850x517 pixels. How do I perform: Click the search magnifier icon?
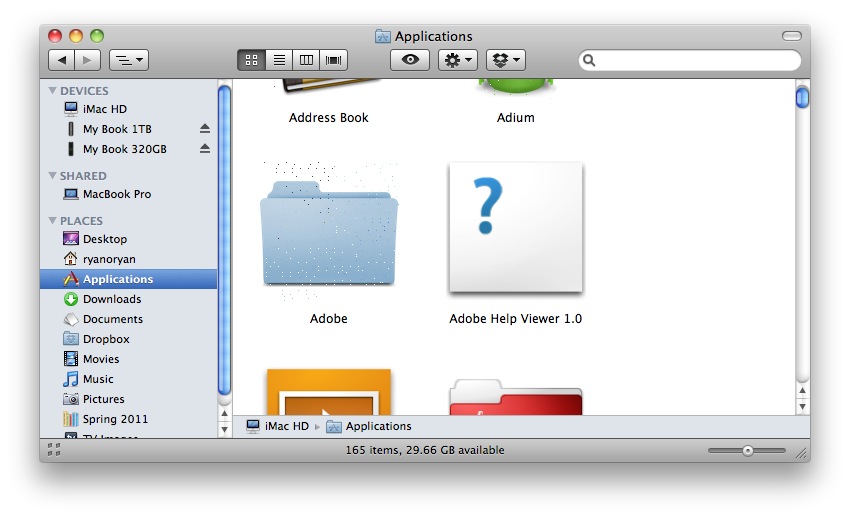pos(589,60)
